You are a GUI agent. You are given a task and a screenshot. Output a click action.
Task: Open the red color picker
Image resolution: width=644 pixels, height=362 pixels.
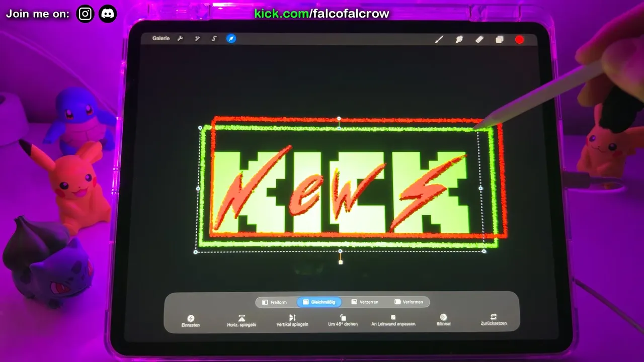(519, 39)
